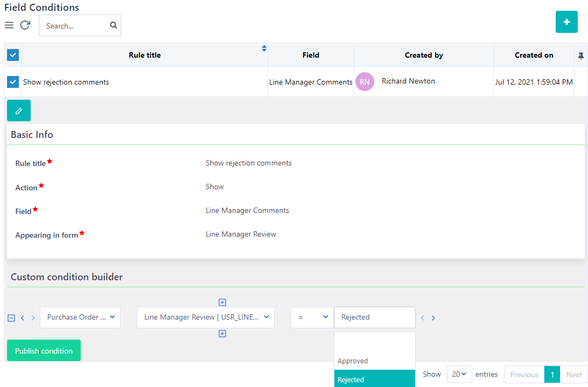
Task: Refresh the Field Conditions list
Action: coord(25,25)
